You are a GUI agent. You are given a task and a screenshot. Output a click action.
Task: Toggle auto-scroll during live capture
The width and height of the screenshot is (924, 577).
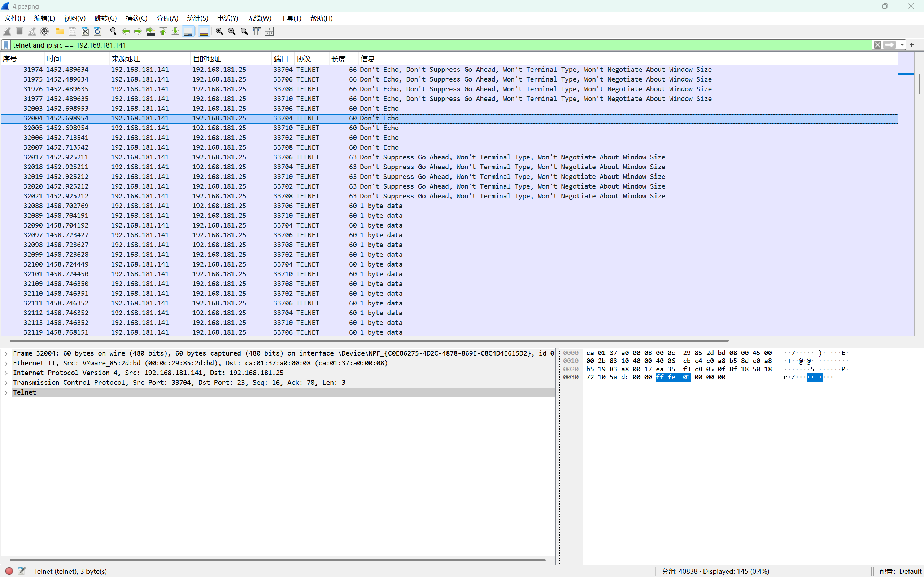tap(188, 31)
